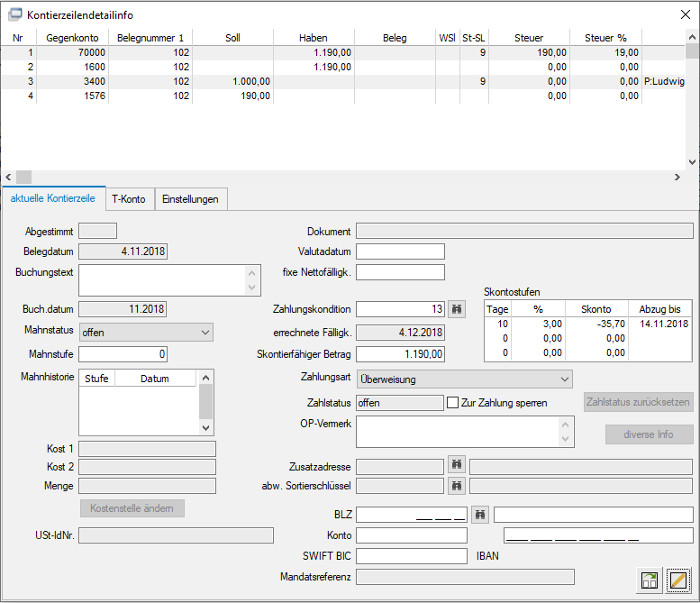Image resolution: width=700 pixels, height=603 pixels.
Task: Click Buchungstext scroll down arrow
Action: pyautogui.click(x=252, y=287)
